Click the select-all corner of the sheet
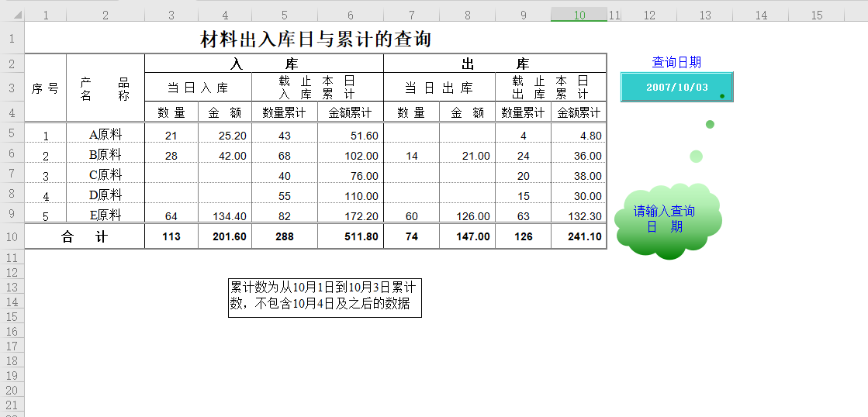 coord(12,15)
